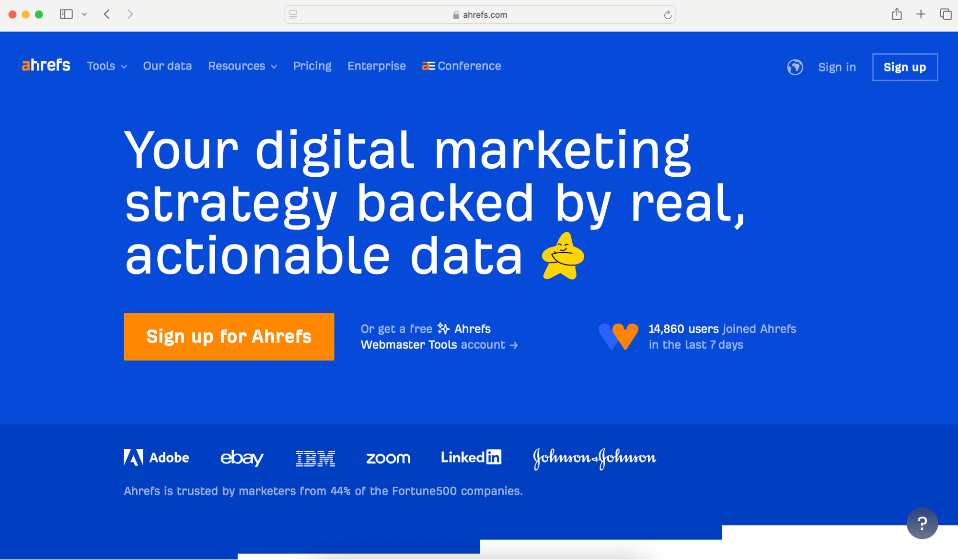958x560 pixels.
Task: Click Sign up for Ahrefs button
Action: (230, 337)
